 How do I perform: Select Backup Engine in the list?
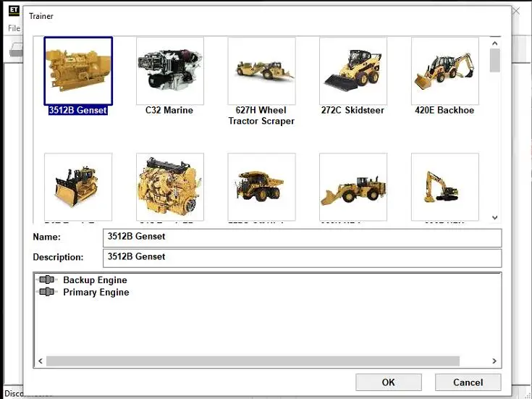coord(95,280)
